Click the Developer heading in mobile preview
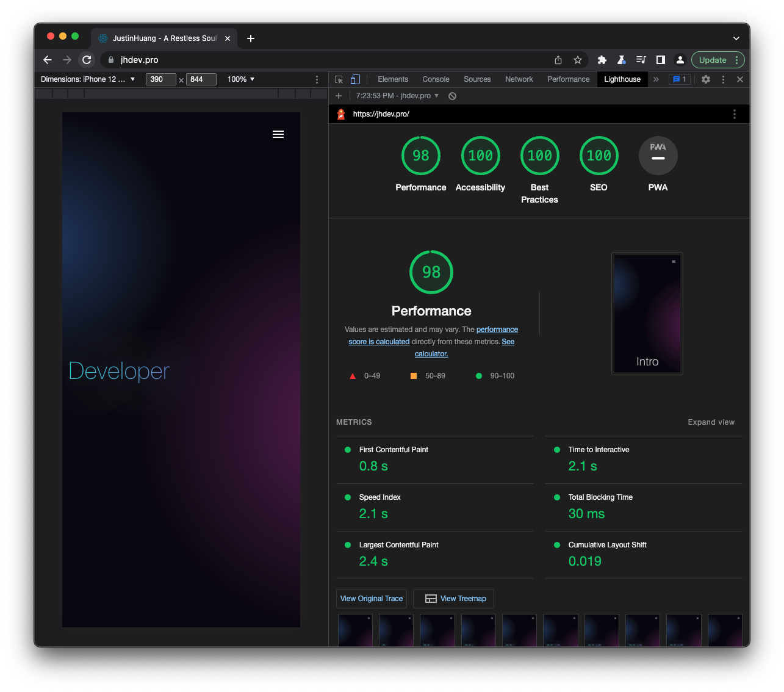Screen dimensions: 784x692 click(x=119, y=371)
